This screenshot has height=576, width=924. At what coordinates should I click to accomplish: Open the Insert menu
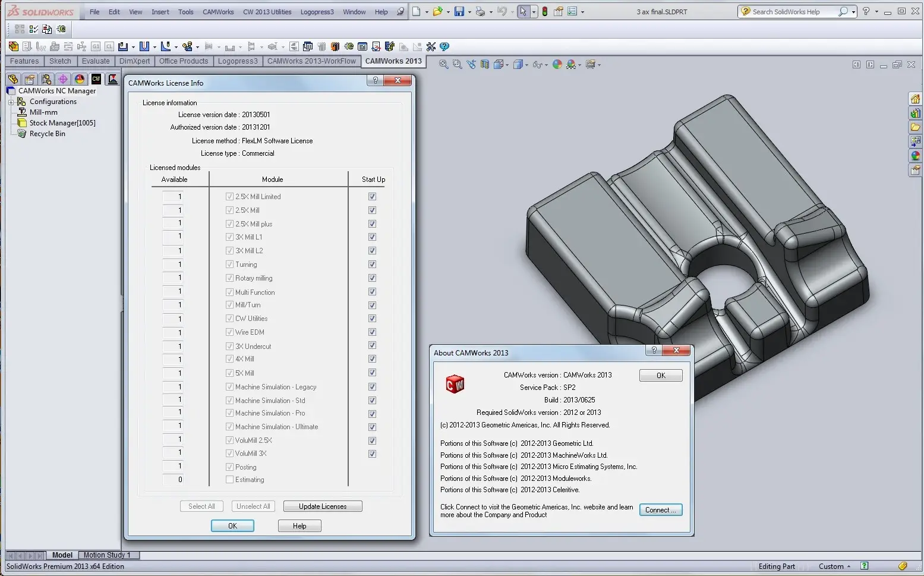tap(160, 12)
